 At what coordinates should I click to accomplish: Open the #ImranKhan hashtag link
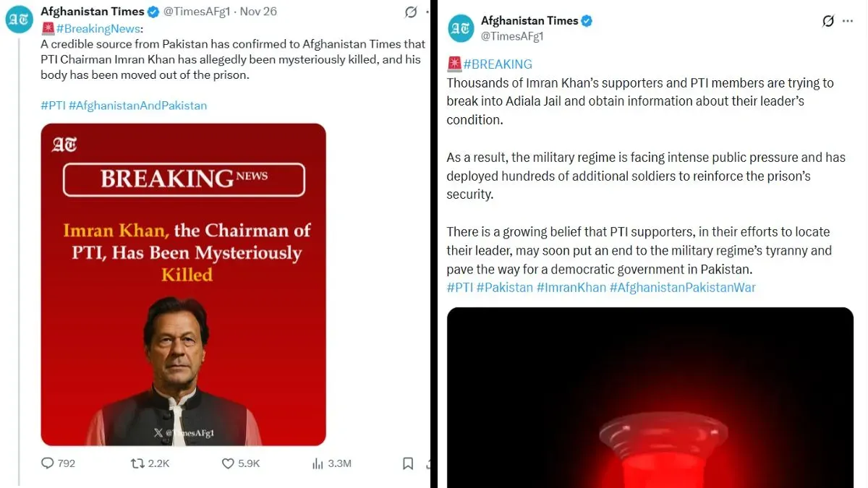[x=571, y=288]
